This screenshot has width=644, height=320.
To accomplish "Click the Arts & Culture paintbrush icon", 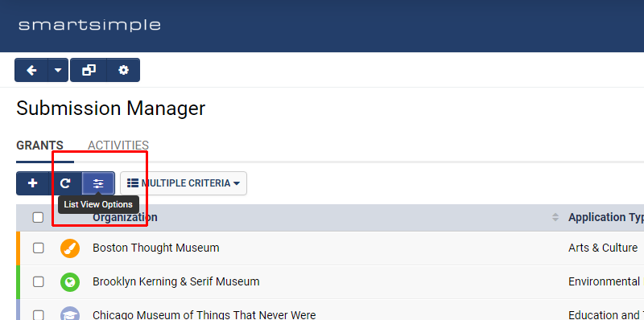I will tap(70, 248).
